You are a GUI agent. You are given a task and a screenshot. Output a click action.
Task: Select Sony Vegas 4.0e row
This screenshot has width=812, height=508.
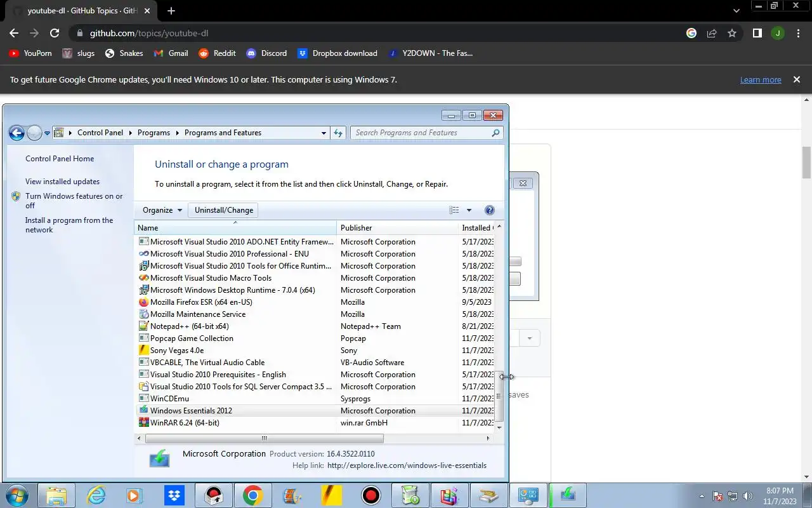[315, 351]
